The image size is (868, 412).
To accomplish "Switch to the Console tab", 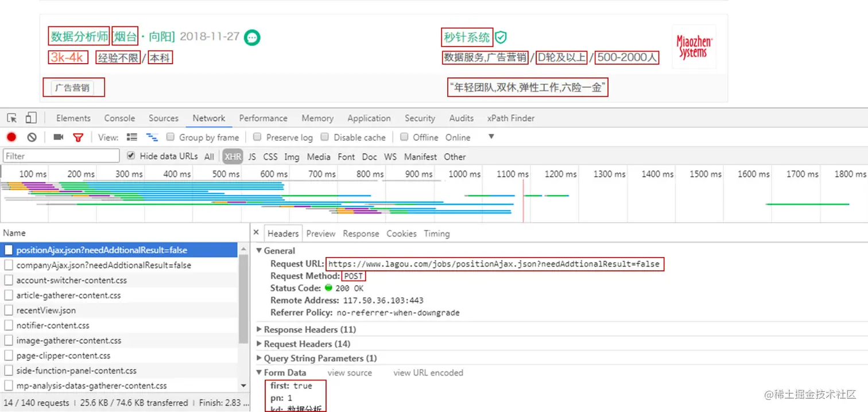I will [119, 118].
